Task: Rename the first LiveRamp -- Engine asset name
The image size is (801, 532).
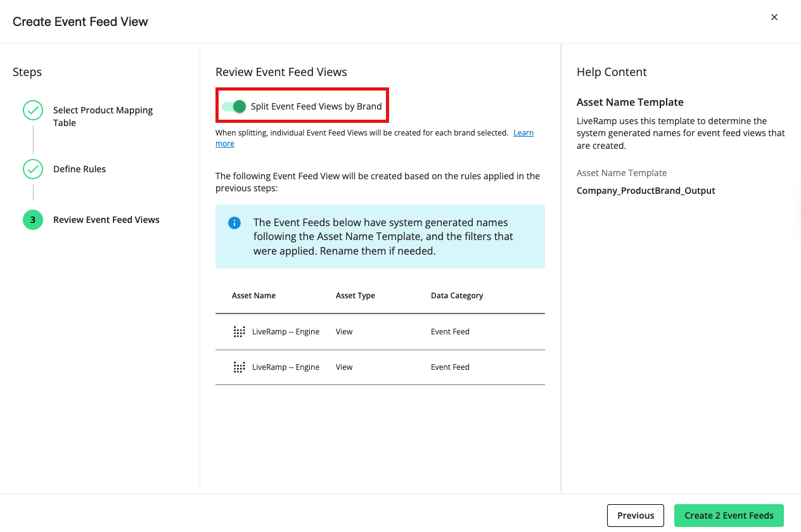Action: 285,332
